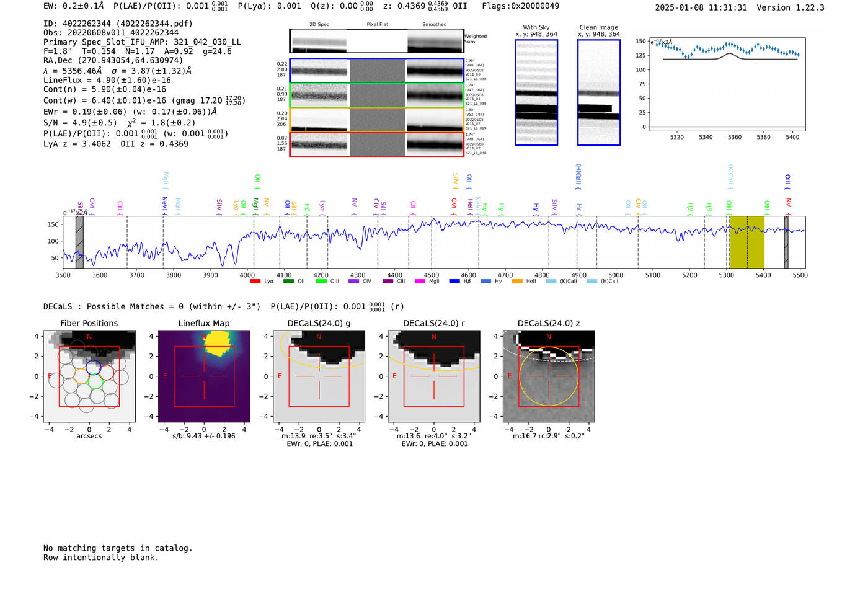Viewport: 868px width, 591px height.
Task: Click the ID: 4022262344 text line
Action: [118, 24]
